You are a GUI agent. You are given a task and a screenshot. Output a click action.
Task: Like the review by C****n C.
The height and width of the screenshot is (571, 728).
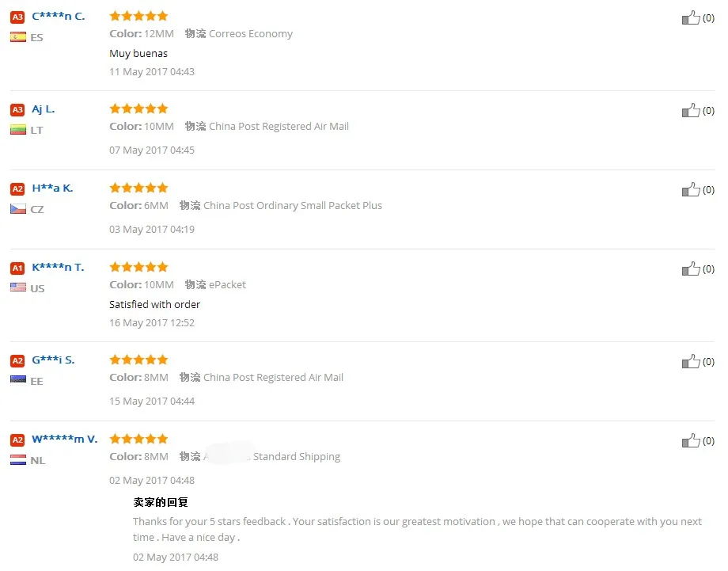pyautogui.click(x=690, y=17)
